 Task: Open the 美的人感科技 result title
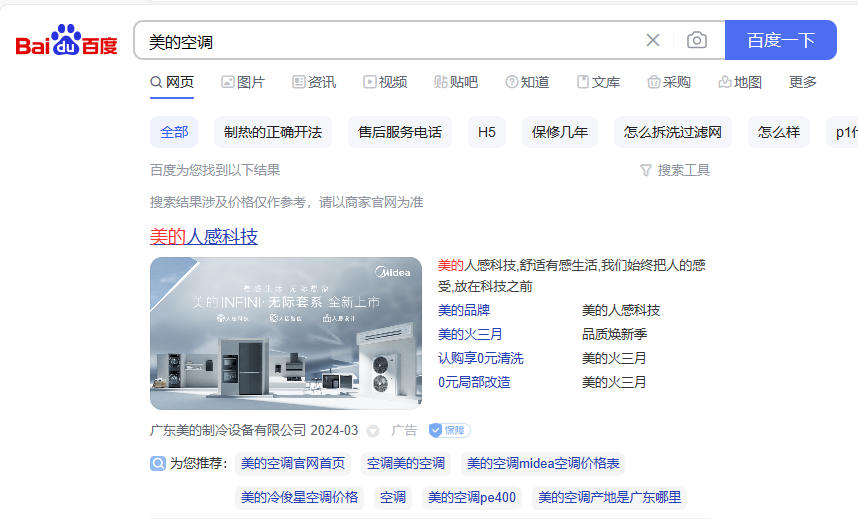pyautogui.click(x=204, y=236)
